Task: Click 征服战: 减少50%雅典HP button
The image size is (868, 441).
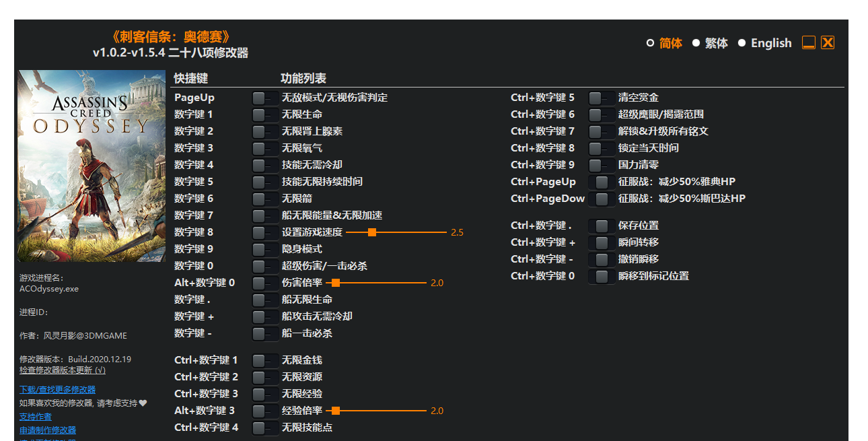Action: tap(602, 182)
